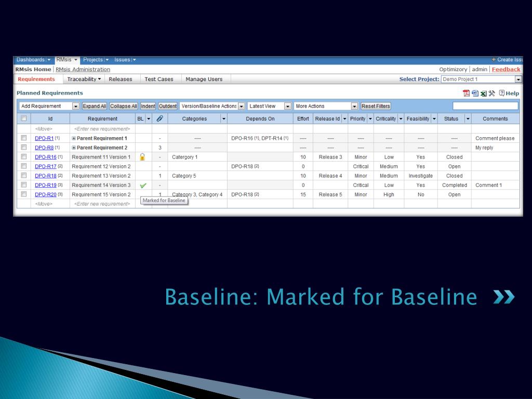Check the box for DPO-R1 row

pyautogui.click(x=24, y=138)
